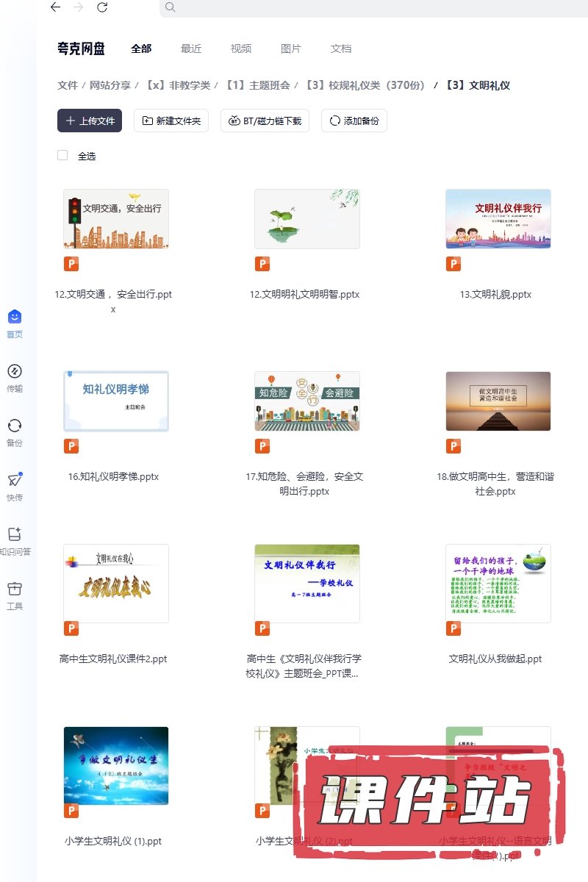Open the 工具 tools sidebar icon
The image size is (588, 882).
point(15,589)
